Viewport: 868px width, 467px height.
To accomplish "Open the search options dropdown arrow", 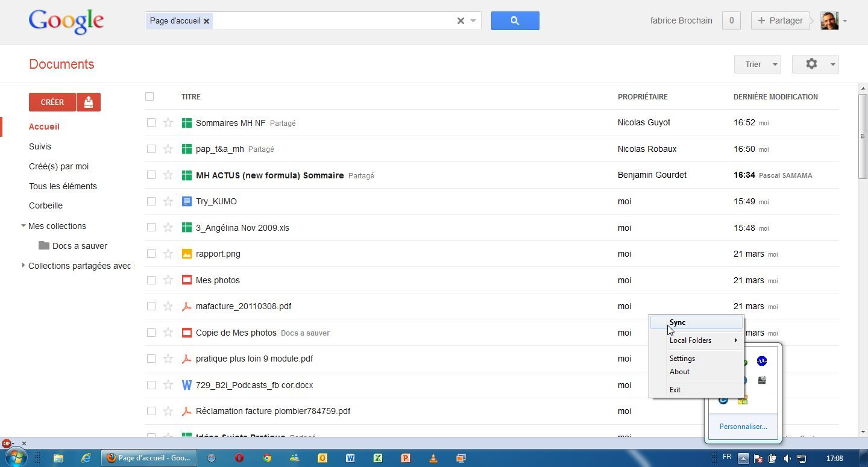I will click(x=473, y=20).
